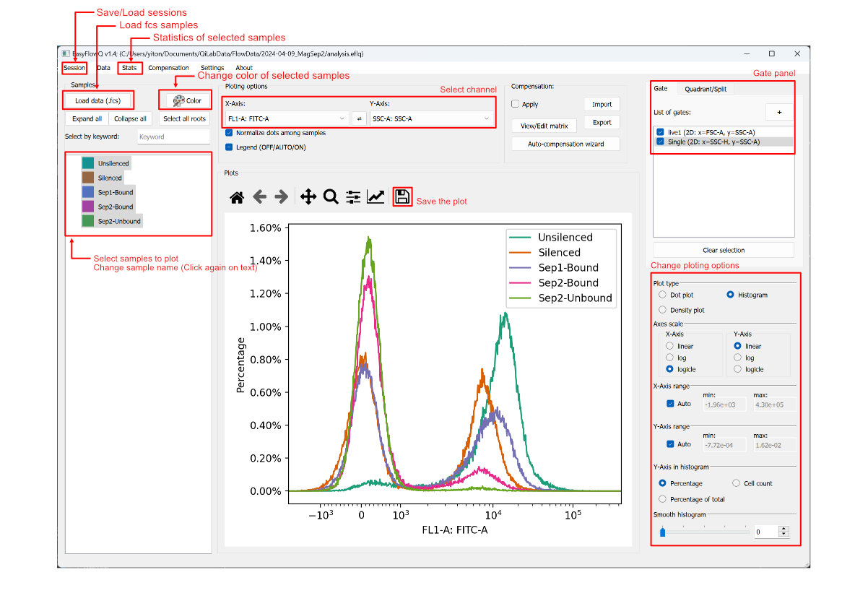The image size is (868, 614).
Task: Uncheck the live1 gate checkbox
Action: click(661, 132)
